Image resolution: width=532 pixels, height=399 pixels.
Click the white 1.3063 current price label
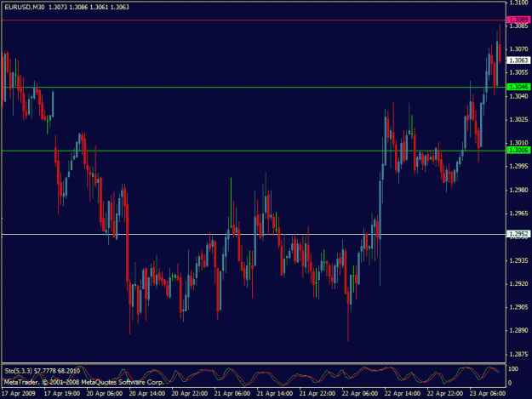pos(518,60)
